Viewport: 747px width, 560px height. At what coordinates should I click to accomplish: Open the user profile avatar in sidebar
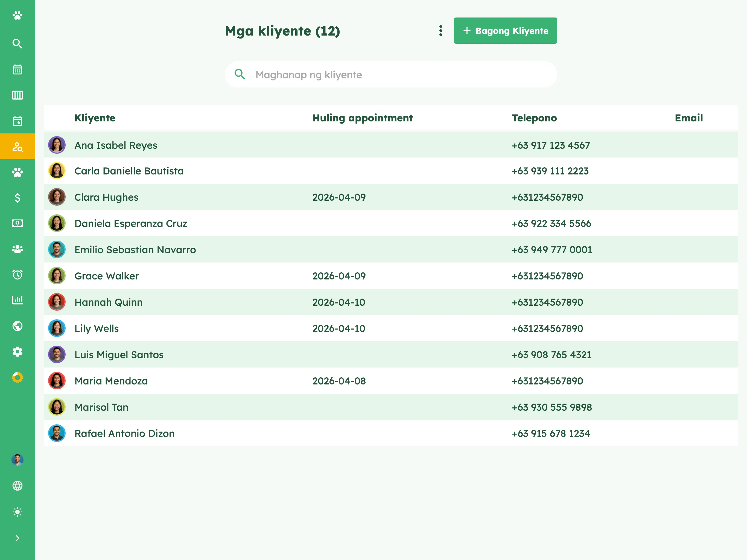pos(17,460)
